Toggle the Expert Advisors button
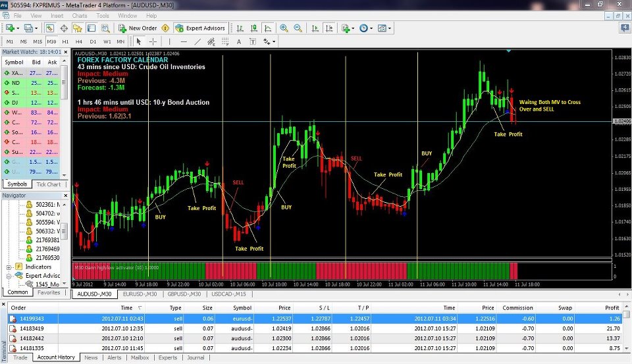Image resolution: width=632 pixels, height=364 pixels. (200, 28)
